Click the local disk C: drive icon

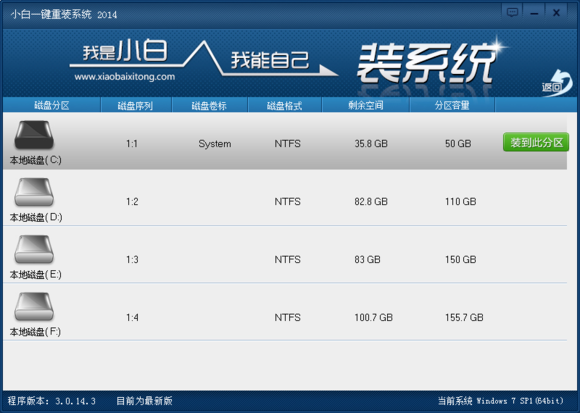pos(34,135)
